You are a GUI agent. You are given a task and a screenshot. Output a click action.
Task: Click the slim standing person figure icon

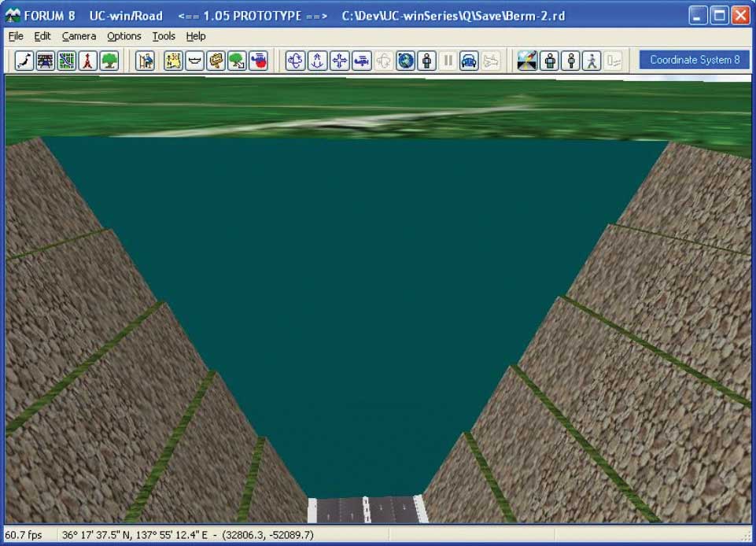[571, 61]
